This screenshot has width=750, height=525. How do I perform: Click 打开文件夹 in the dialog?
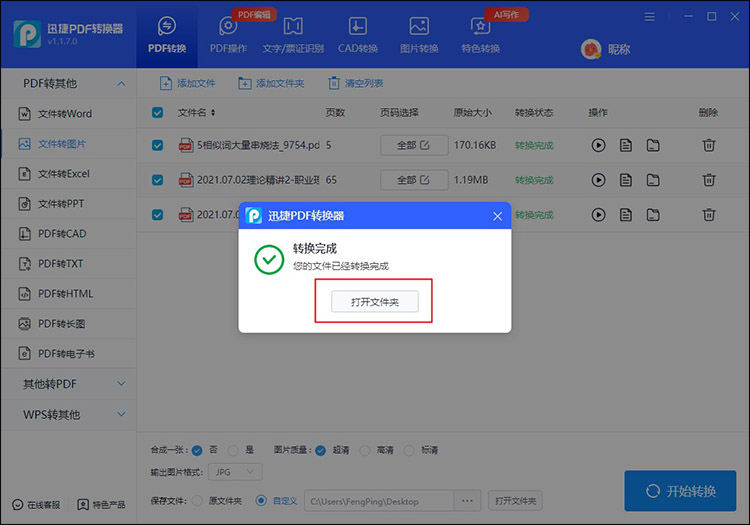point(375,302)
